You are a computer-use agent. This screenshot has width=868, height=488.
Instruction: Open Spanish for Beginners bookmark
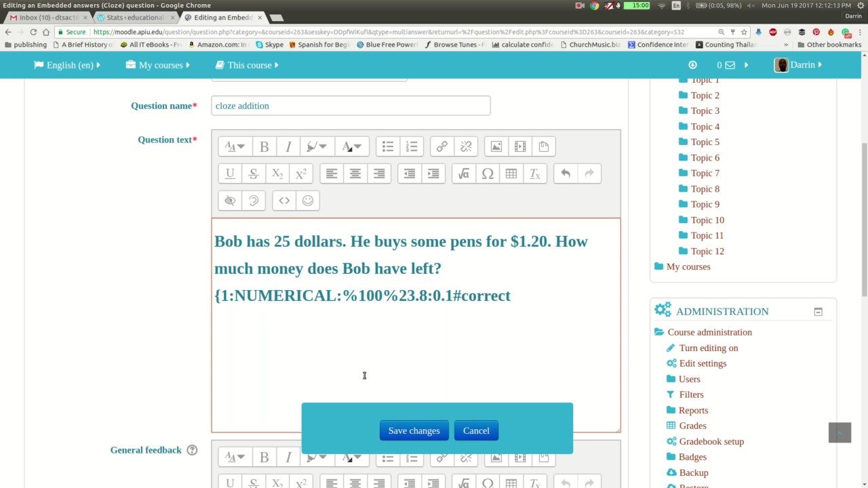pyautogui.click(x=319, y=45)
